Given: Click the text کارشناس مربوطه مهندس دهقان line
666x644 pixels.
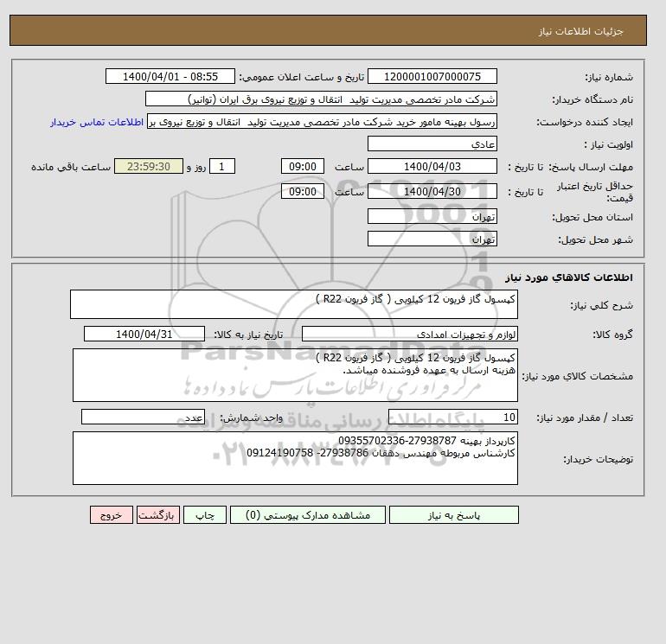Looking at the screenshot, I should (381, 453).
